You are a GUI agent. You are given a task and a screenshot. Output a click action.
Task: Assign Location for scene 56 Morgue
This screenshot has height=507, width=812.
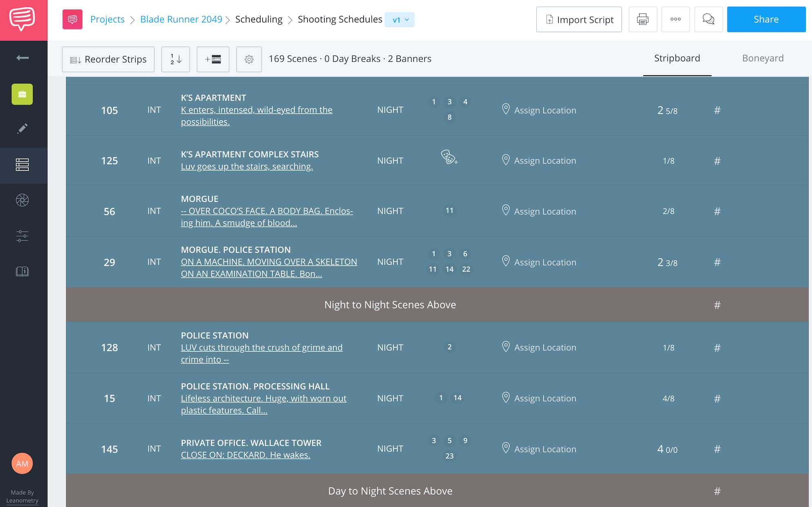539,211
